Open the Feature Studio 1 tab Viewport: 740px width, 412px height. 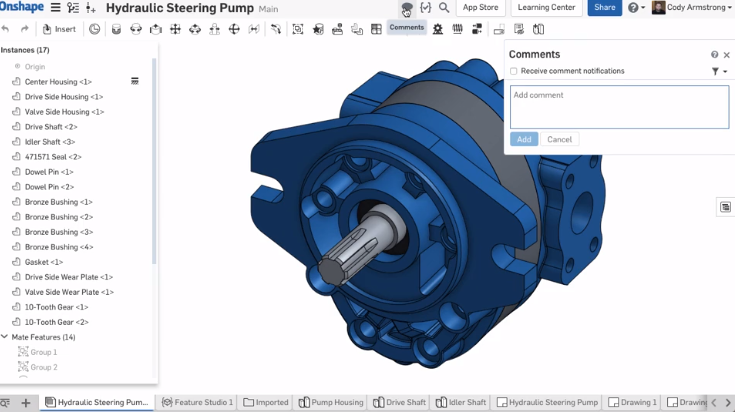[x=198, y=402]
